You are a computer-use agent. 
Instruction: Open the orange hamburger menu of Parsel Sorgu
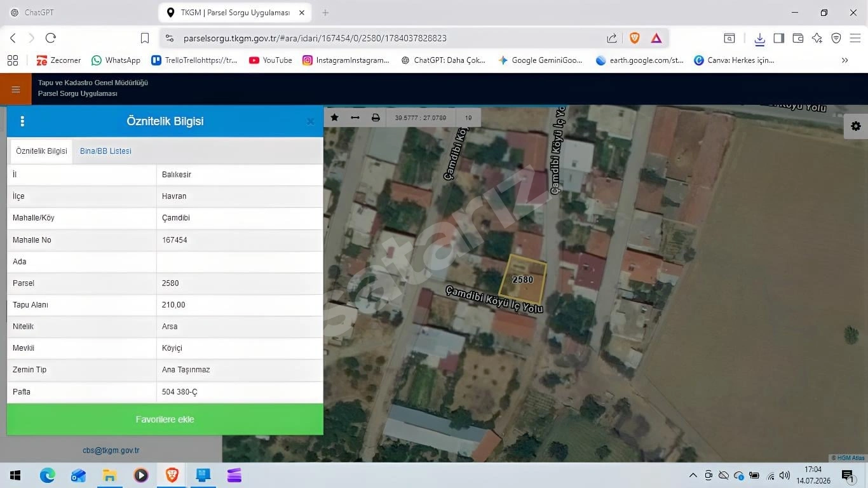15,89
